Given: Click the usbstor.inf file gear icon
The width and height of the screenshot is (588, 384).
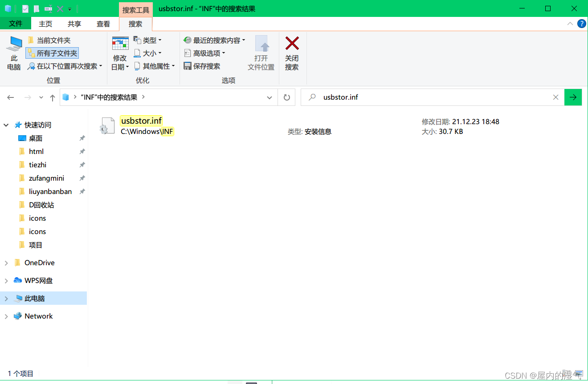Looking at the screenshot, I should click(107, 126).
